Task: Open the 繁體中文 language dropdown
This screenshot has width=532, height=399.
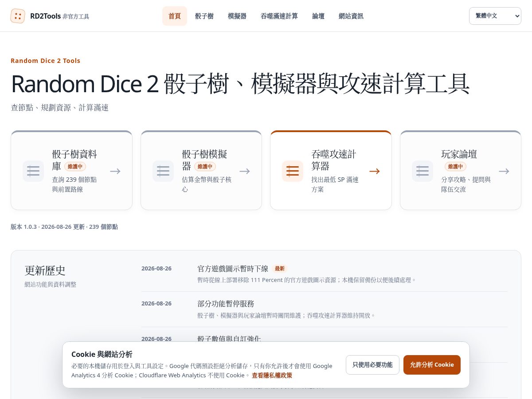Action: (495, 16)
